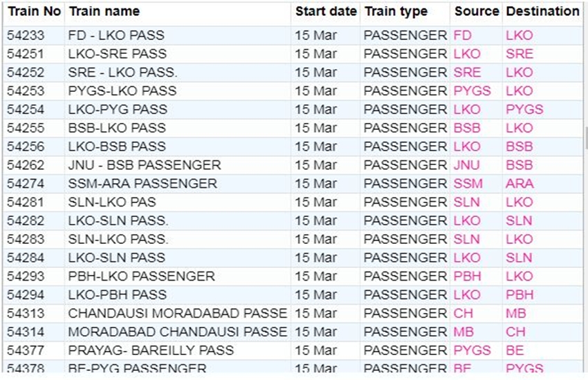
Task: Click the FD source station link
Action: [462, 35]
